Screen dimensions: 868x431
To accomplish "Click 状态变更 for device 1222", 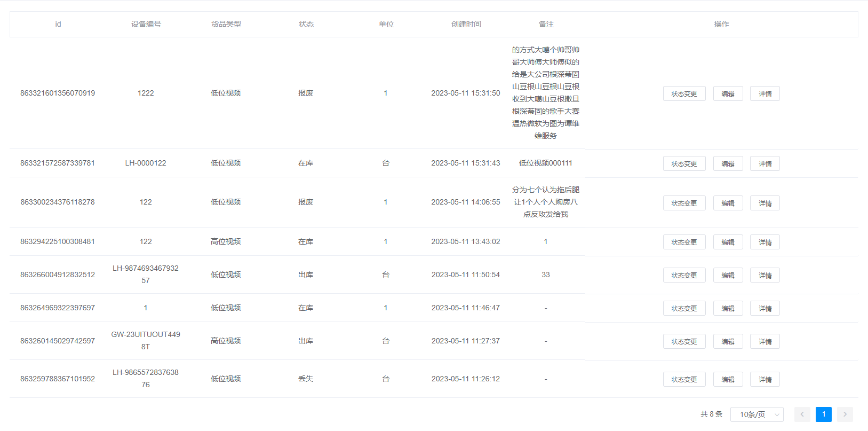I will (684, 93).
